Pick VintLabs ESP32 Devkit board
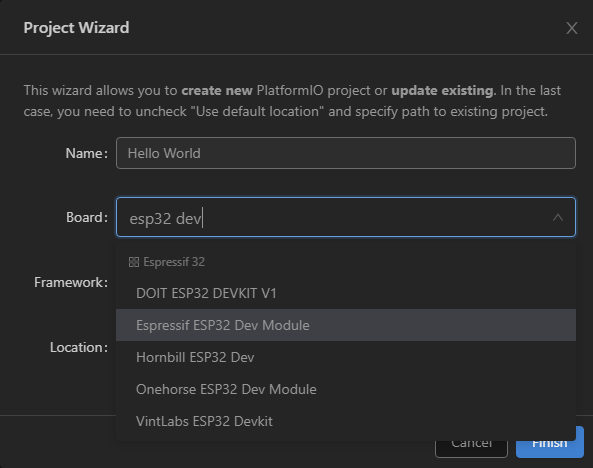This screenshot has height=468, width=593. click(x=346, y=421)
